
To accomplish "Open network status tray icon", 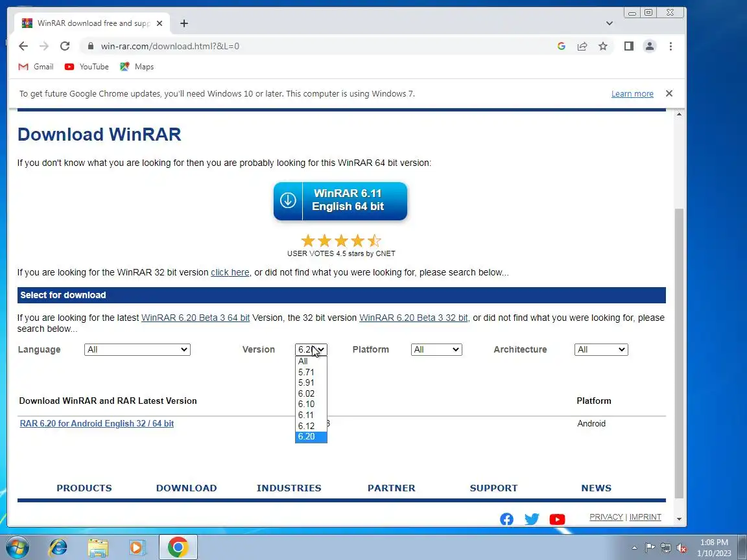I will [x=665, y=548].
